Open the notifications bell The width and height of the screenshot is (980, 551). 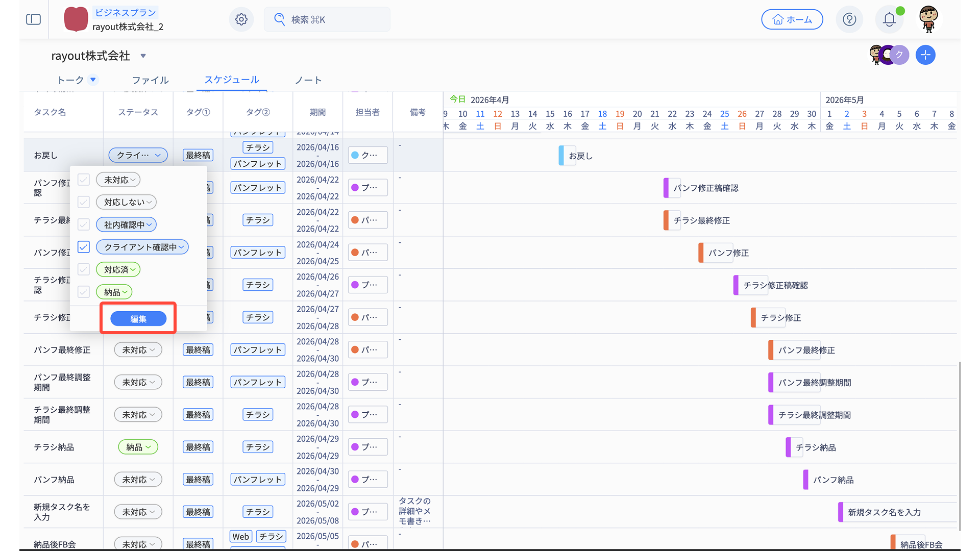(889, 19)
